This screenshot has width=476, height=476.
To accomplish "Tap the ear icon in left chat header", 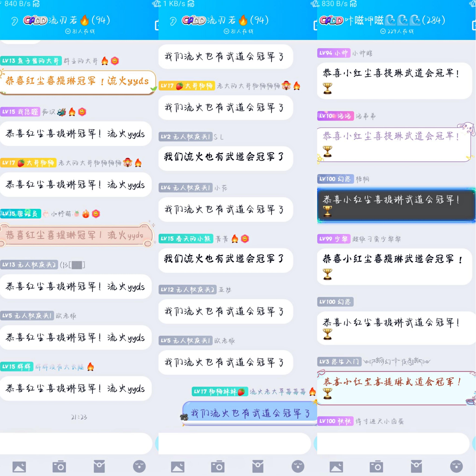I will tap(15, 21).
